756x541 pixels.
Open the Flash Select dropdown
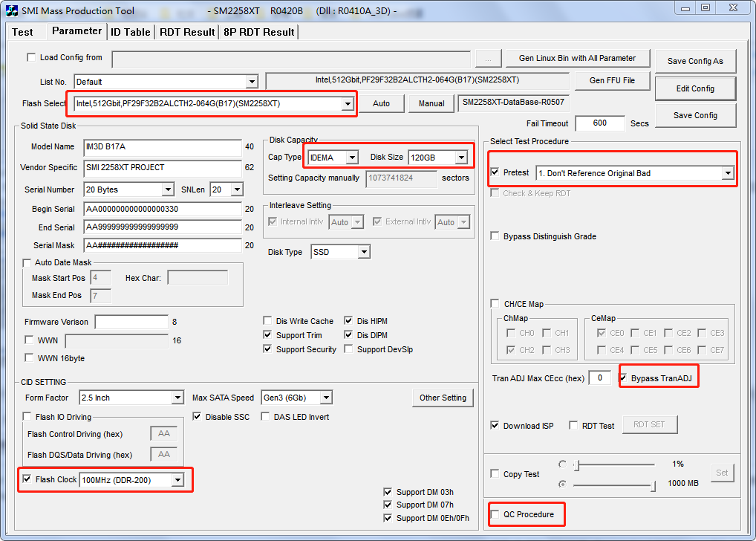[347, 104]
